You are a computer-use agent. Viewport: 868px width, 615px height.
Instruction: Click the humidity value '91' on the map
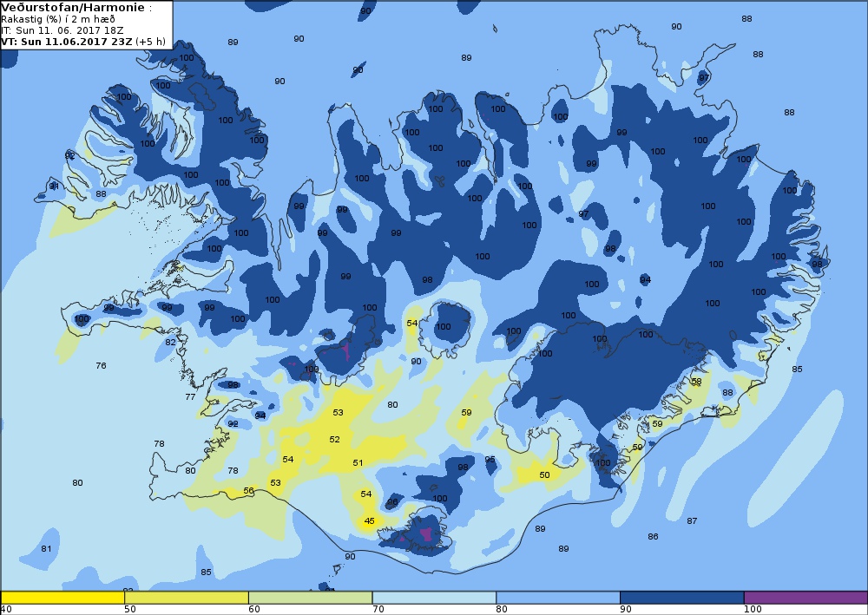[x=54, y=186]
